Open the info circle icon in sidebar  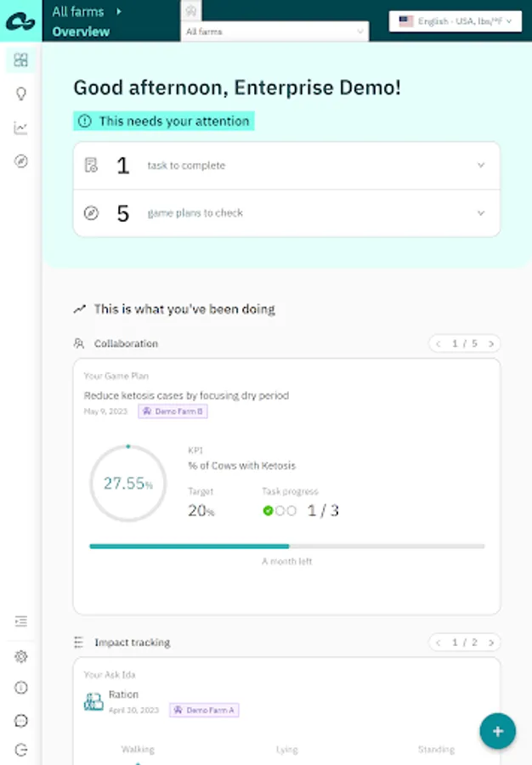tap(21, 688)
